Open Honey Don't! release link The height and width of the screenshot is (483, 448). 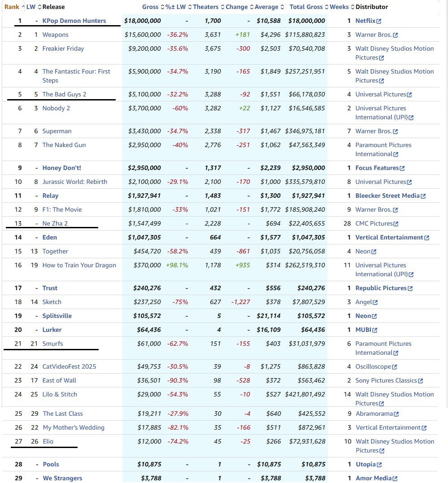tap(61, 168)
